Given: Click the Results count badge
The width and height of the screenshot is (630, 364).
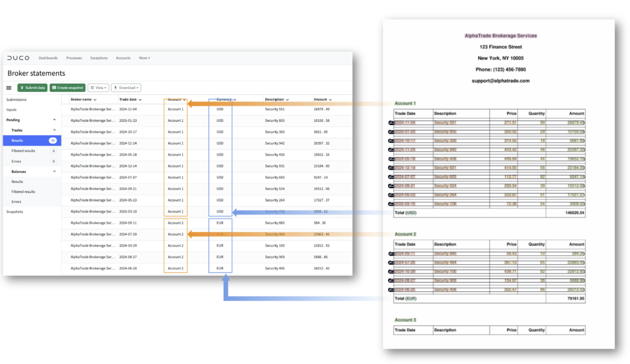Looking at the screenshot, I should pyautogui.click(x=53, y=141).
